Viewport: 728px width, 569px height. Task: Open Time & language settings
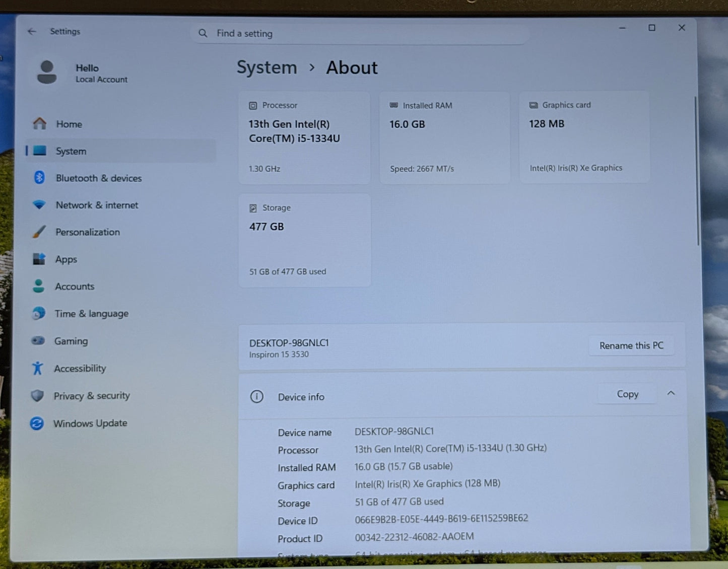pos(121,314)
